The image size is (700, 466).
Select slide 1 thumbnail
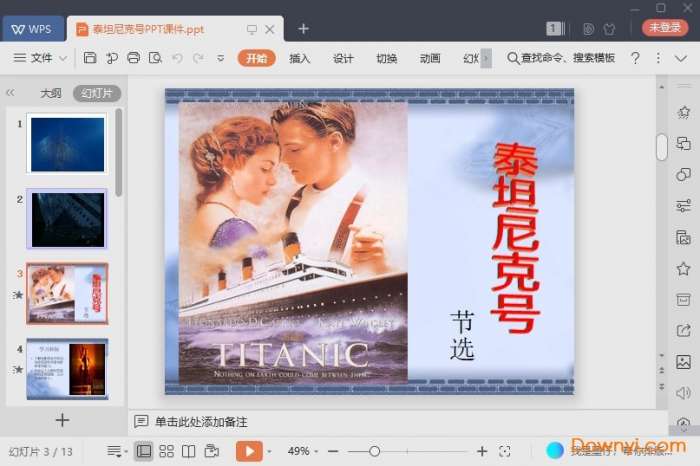[67, 143]
